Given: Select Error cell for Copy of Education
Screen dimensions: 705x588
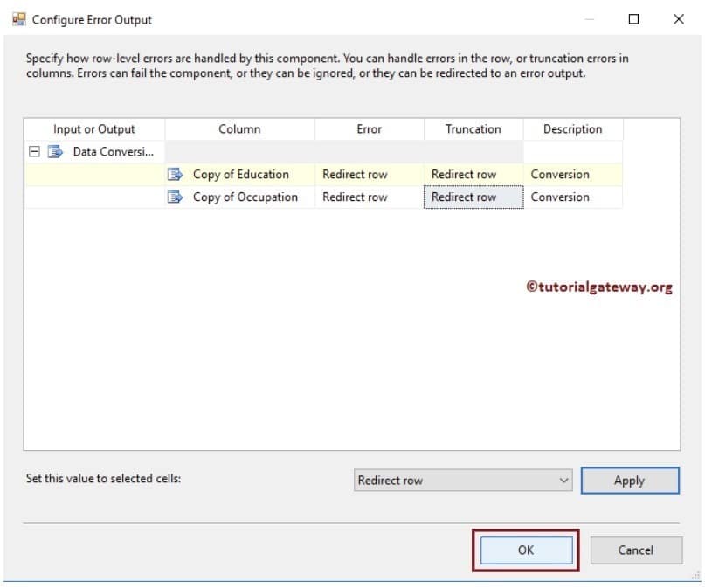Looking at the screenshot, I should [369, 174].
